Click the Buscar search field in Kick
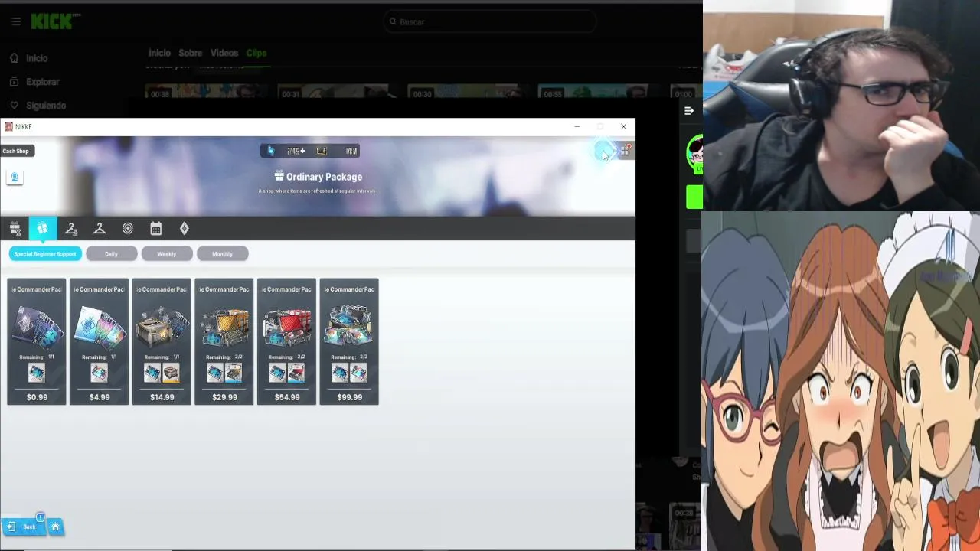Viewport: 980px width, 551px height. pos(490,21)
